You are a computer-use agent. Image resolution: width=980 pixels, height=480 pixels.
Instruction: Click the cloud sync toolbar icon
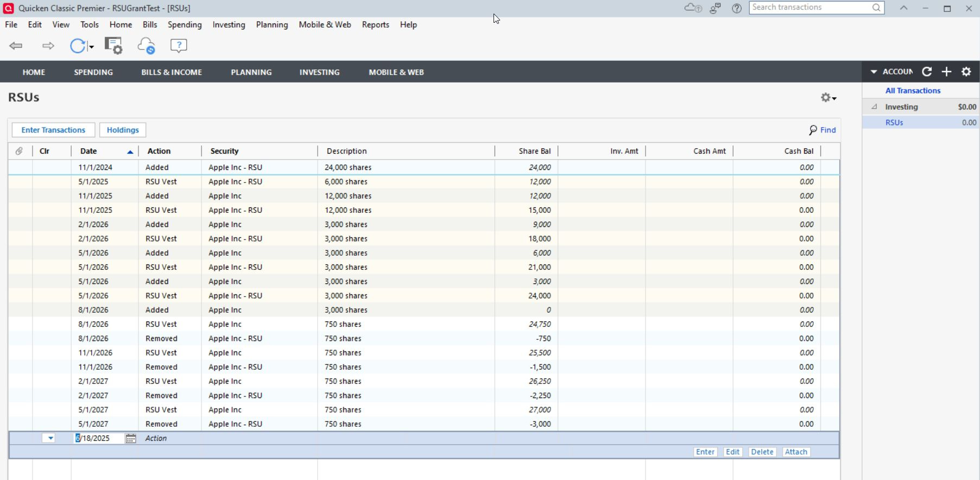[x=146, y=46]
